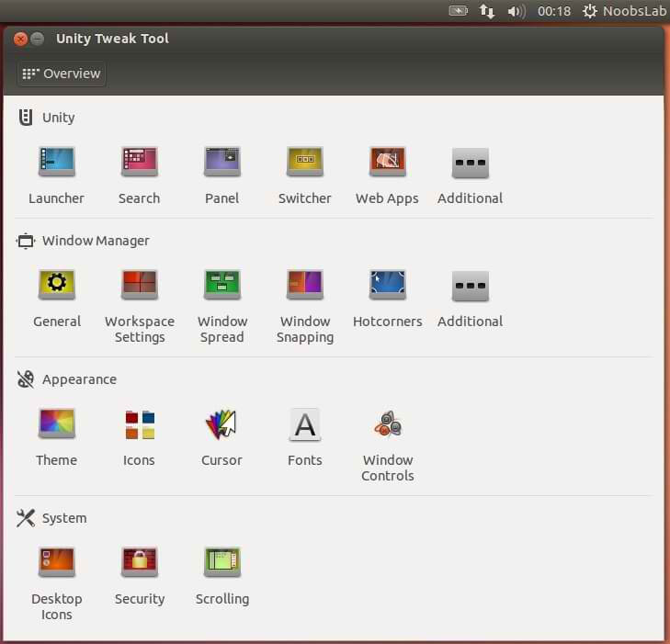
Task: Open Window Snapping settings
Action: pyautogui.click(x=305, y=286)
